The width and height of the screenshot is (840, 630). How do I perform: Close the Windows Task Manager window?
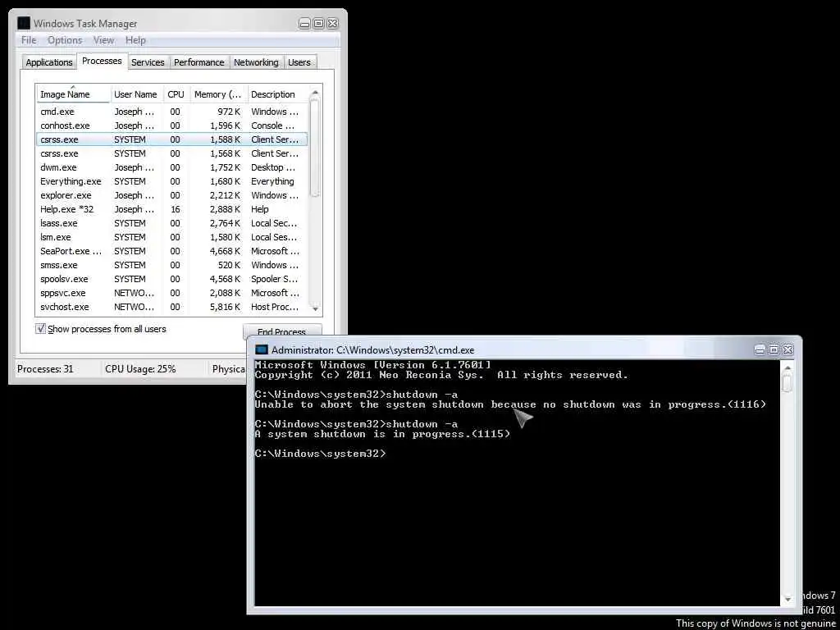tap(333, 24)
